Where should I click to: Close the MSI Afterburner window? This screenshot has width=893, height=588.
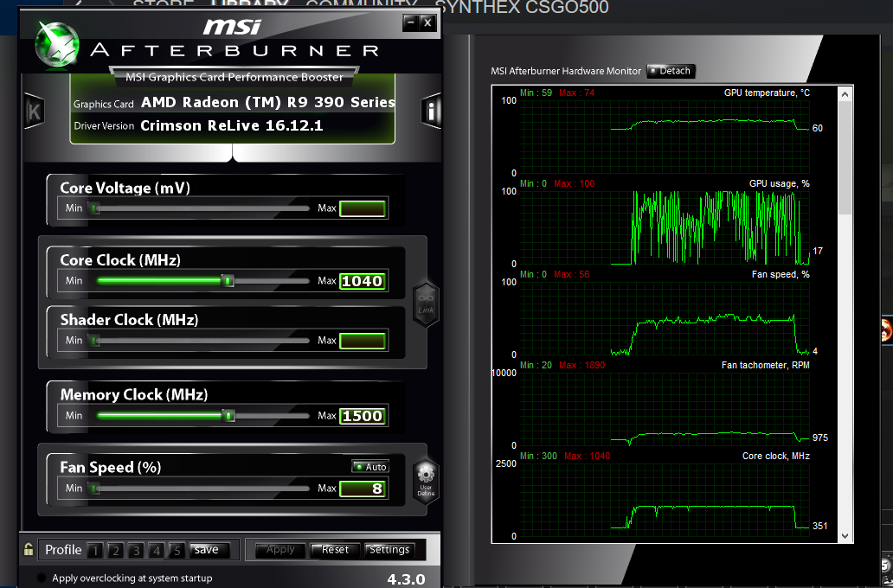pos(428,22)
